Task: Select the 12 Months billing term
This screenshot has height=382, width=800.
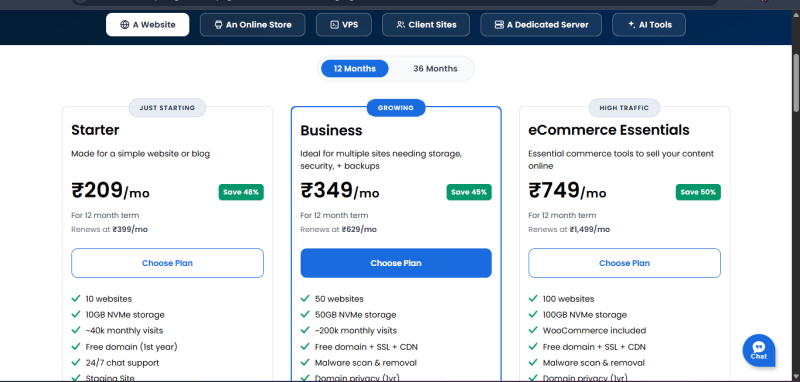Action: (355, 68)
